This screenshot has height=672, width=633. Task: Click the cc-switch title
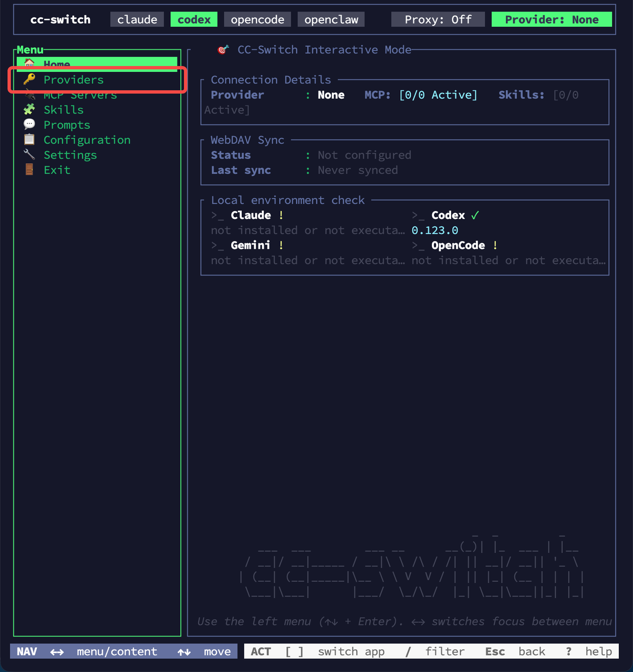click(60, 19)
